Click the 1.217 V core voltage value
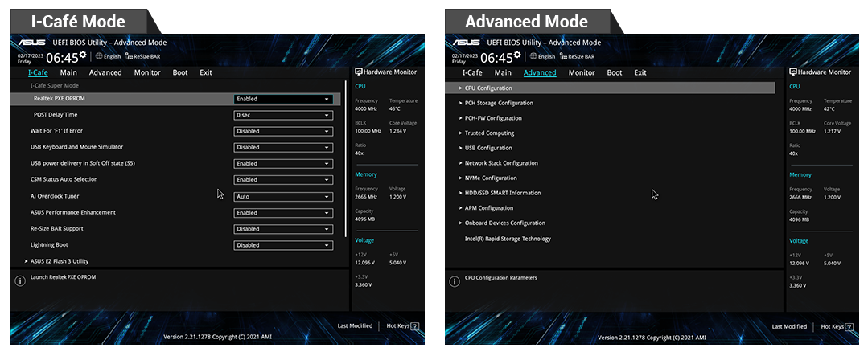The width and height of the screenshot is (868, 352). 833,131
